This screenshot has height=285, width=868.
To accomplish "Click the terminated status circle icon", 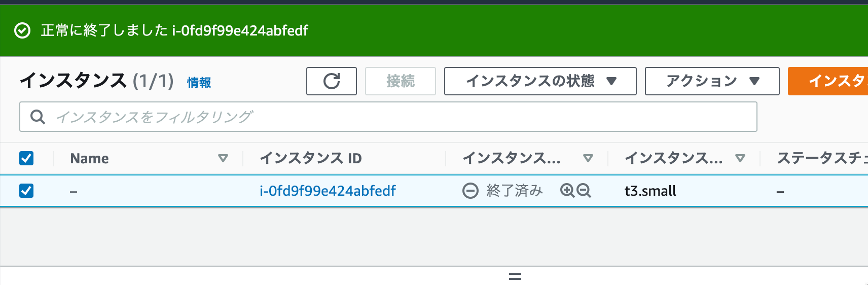I will tap(470, 191).
